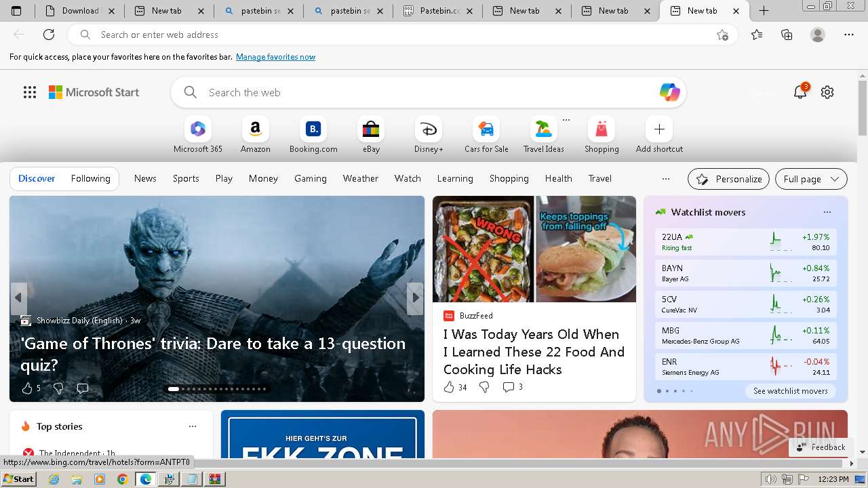Image resolution: width=868 pixels, height=488 pixels.
Task: Click the Search the web field
Action: point(427,92)
